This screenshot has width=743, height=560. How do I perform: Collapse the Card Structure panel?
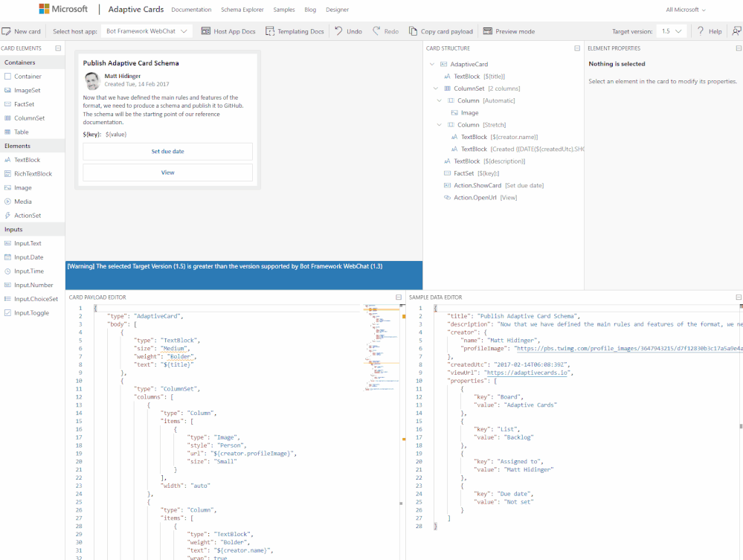(577, 48)
